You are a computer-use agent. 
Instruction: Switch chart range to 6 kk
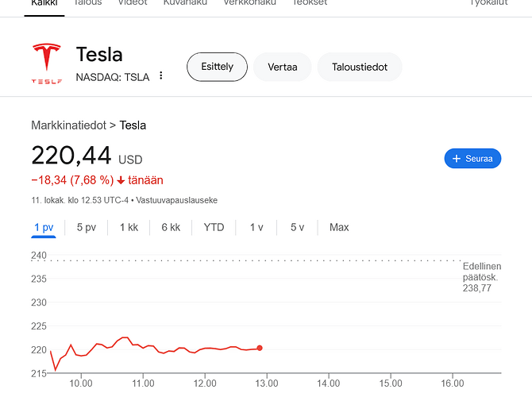coord(171,227)
